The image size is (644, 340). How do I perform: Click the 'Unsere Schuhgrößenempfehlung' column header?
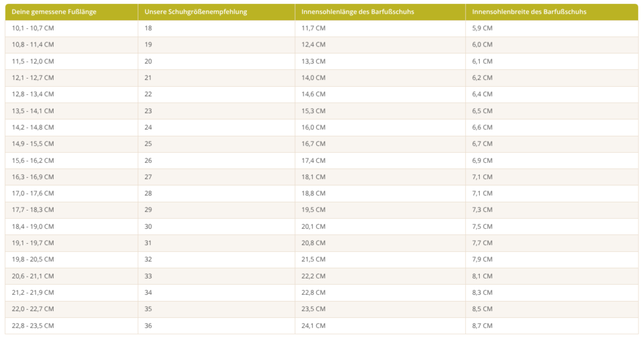pos(196,12)
